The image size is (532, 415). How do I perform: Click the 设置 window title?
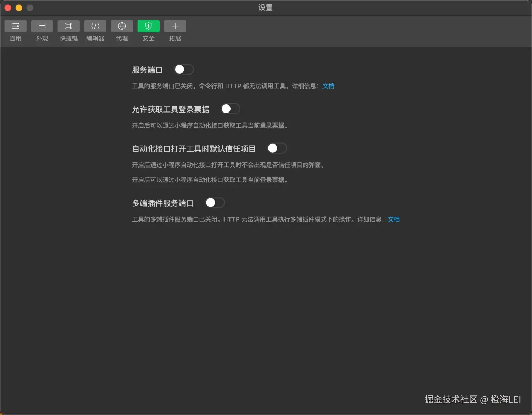265,7
